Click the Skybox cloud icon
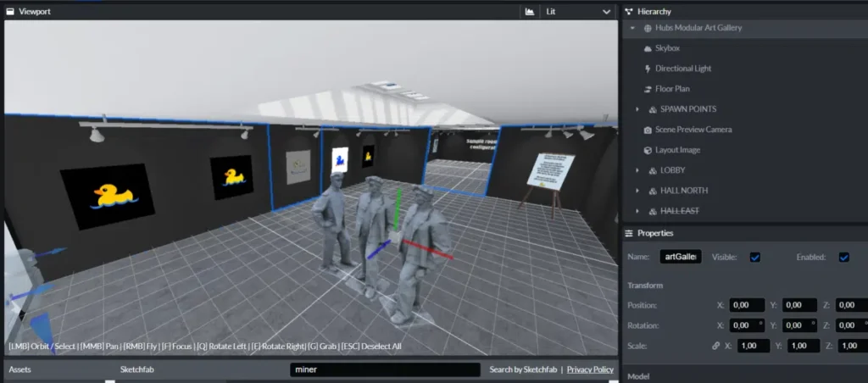The image size is (868, 383). [648, 48]
